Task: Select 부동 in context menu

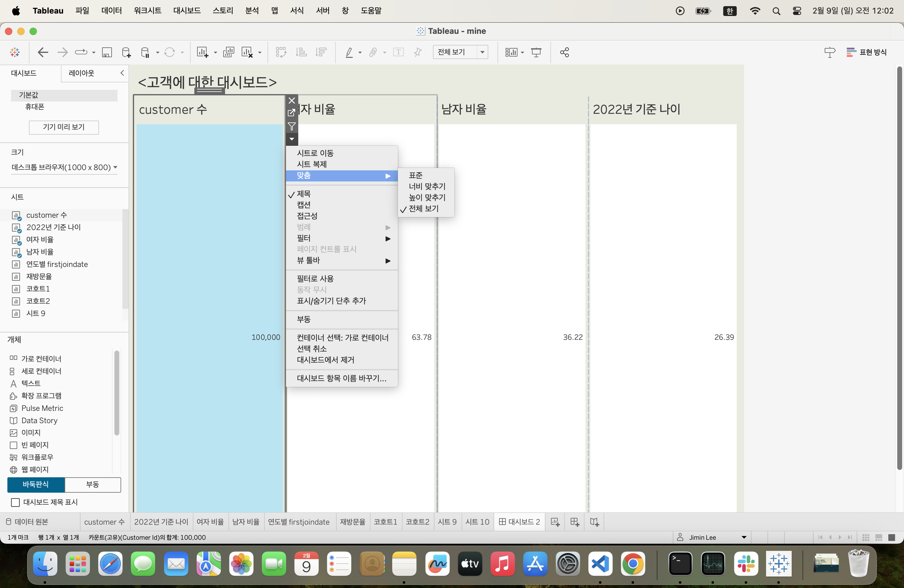Action: pyautogui.click(x=342, y=319)
